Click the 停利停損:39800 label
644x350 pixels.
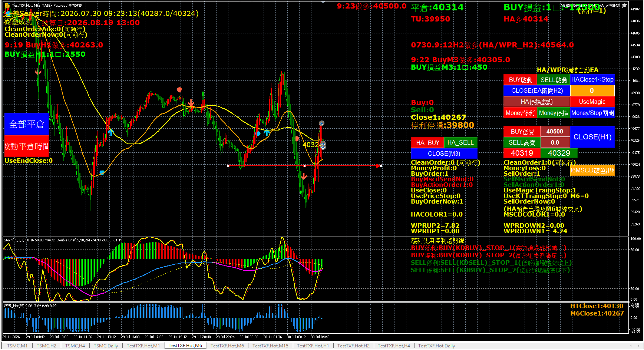[x=442, y=125]
